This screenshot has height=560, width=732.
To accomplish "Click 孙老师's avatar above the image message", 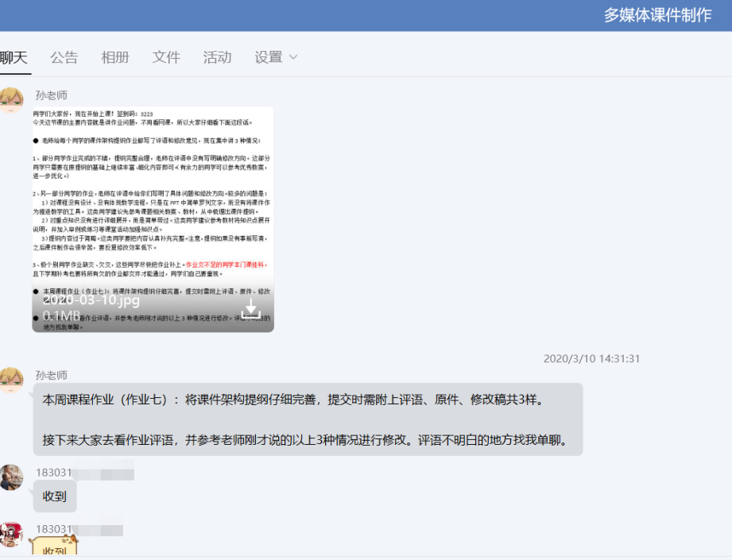I will 11,99.
